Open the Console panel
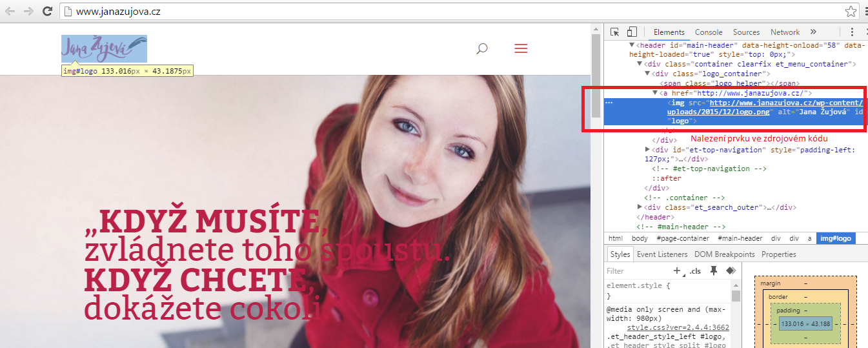This screenshot has width=868, height=348. 709,32
